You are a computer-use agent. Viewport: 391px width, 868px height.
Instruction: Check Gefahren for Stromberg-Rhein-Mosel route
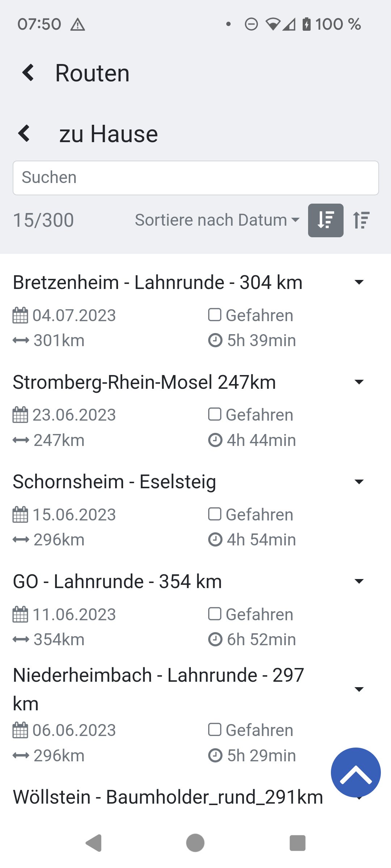pyautogui.click(x=215, y=414)
